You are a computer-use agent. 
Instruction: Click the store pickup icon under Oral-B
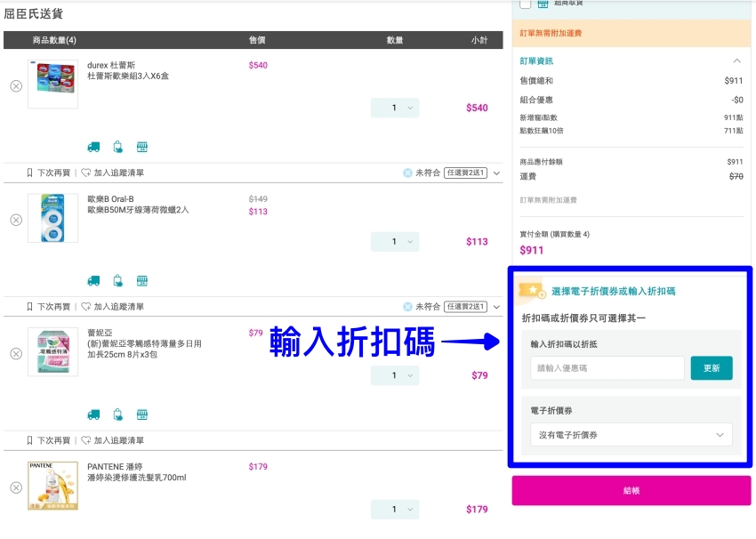point(141,280)
